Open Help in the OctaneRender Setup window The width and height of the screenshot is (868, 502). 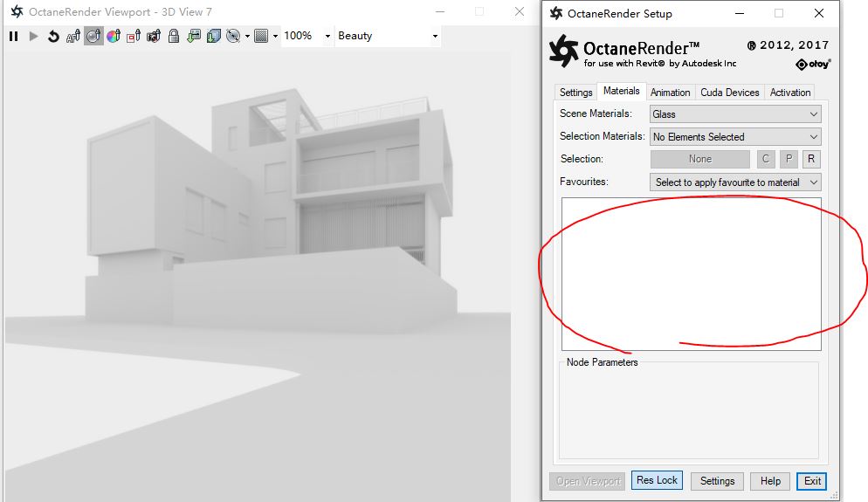[770, 481]
